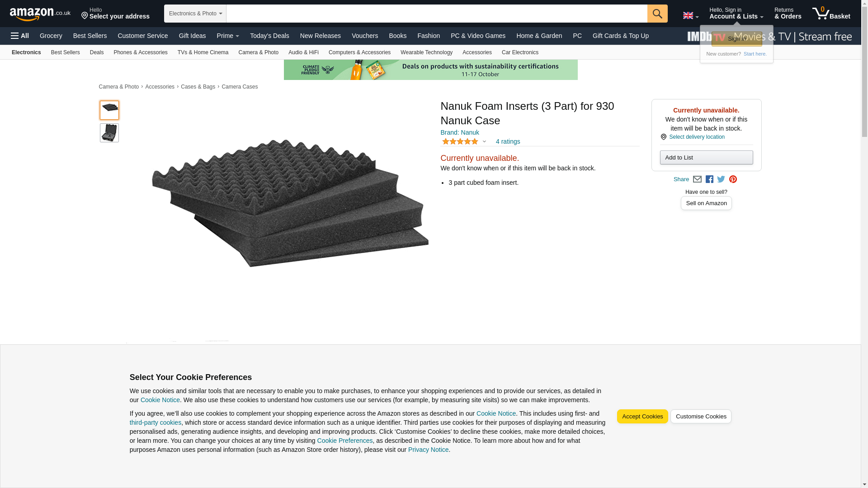
Task: Open Today's Deals menu item
Action: pos(269,36)
